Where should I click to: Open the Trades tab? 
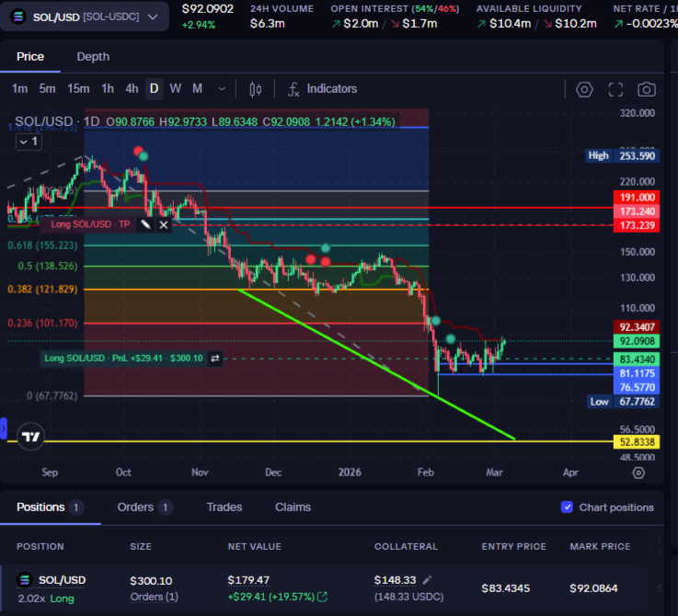[x=224, y=508]
